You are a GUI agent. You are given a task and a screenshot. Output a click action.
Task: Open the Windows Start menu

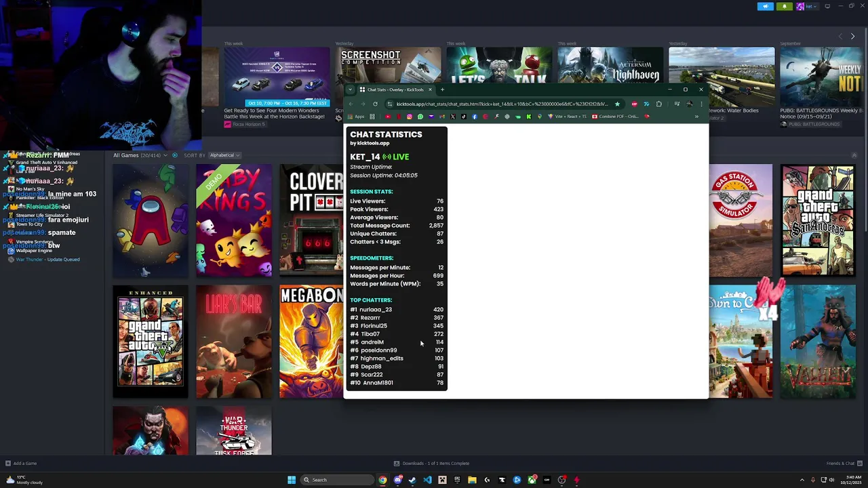(292, 480)
